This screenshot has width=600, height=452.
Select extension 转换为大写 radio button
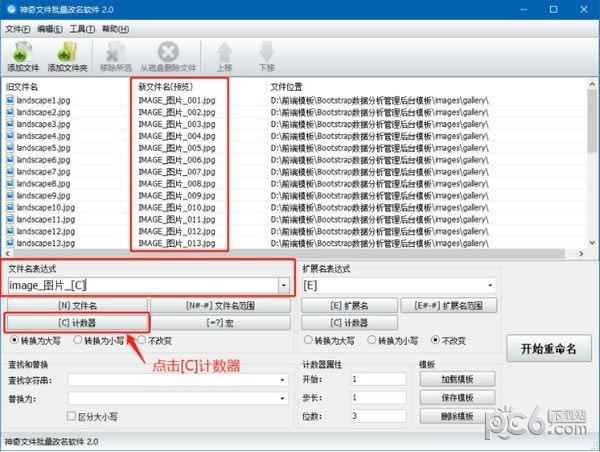tap(308, 340)
